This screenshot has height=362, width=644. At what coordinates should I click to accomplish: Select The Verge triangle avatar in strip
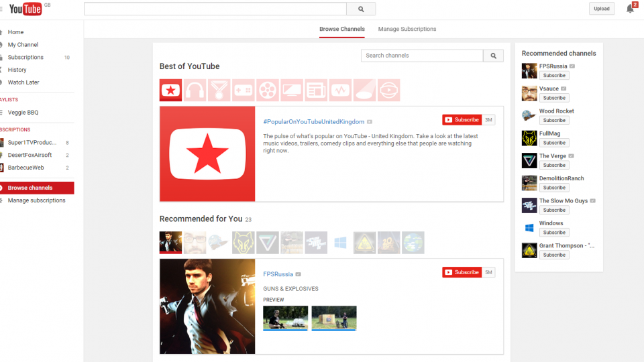point(268,242)
